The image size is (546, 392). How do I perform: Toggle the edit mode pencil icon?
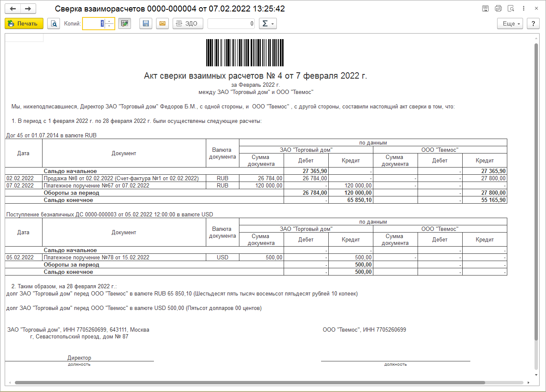[x=124, y=23]
